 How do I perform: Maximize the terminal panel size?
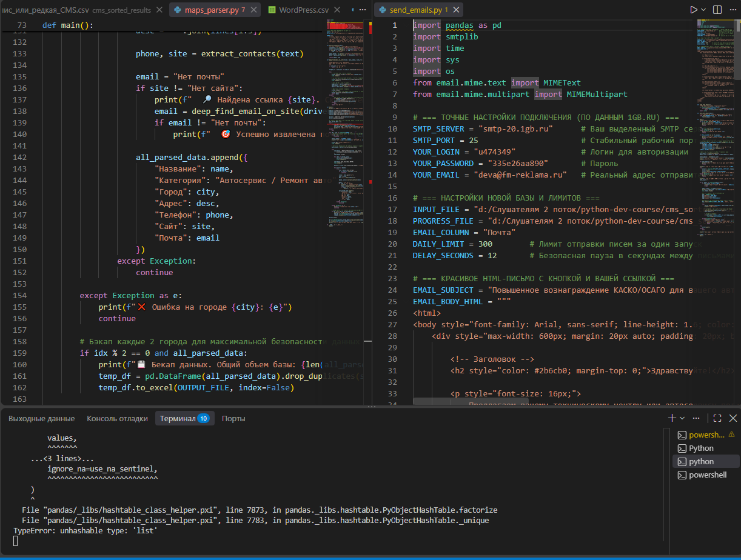click(717, 418)
